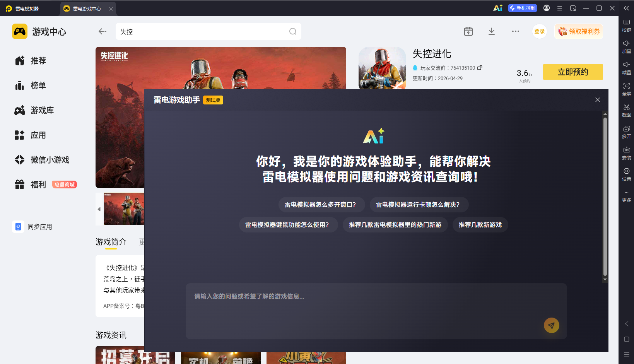Decrease volume with 减量 icon

click(x=627, y=68)
